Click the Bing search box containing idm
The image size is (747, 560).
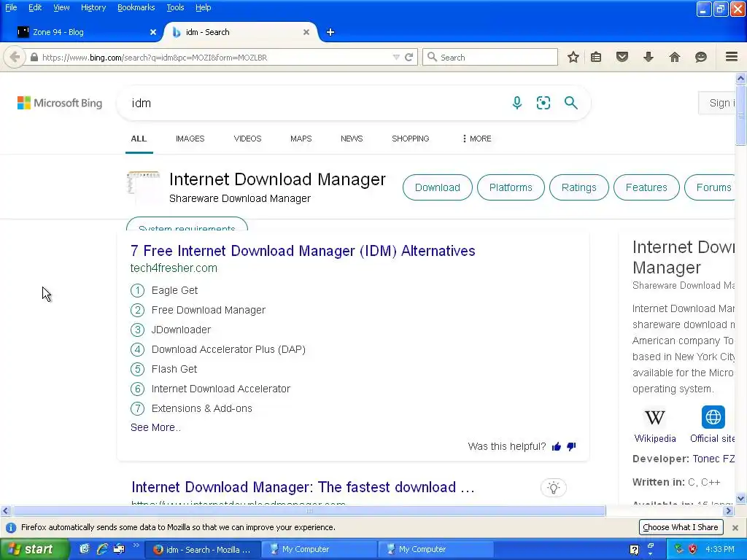(314, 103)
